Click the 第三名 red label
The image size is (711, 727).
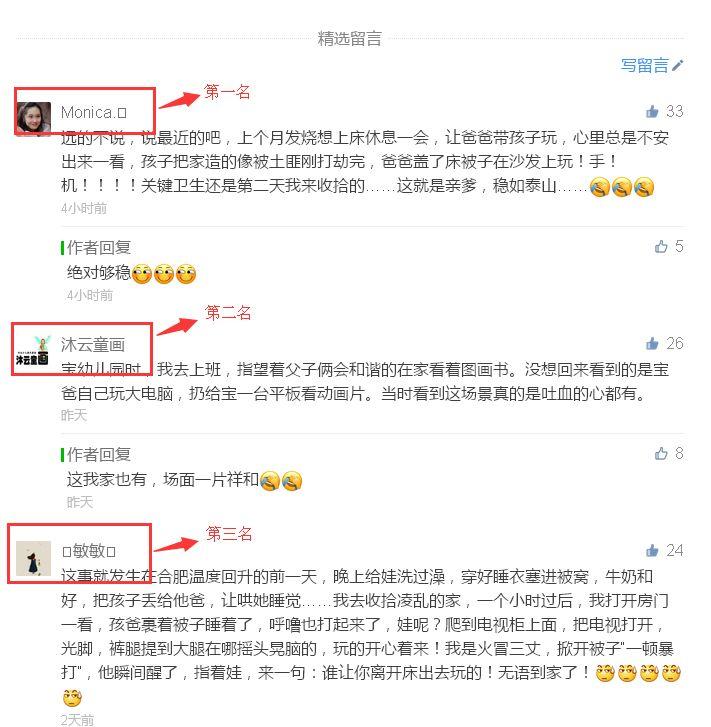pyautogui.click(x=229, y=534)
